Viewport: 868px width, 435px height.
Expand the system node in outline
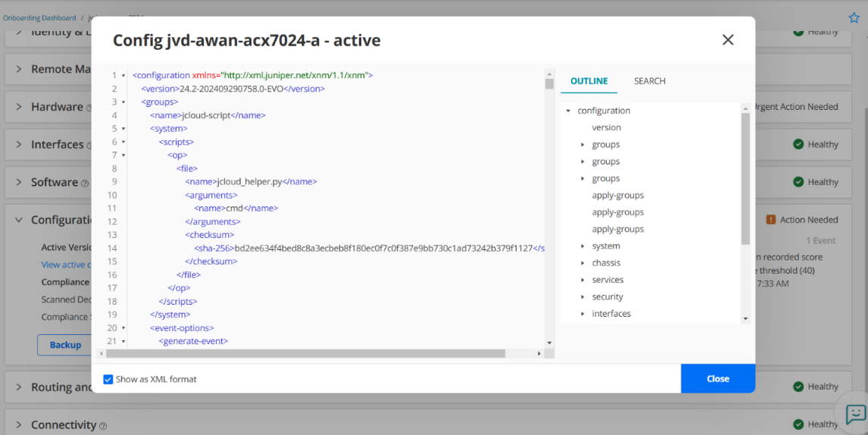(x=582, y=246)
